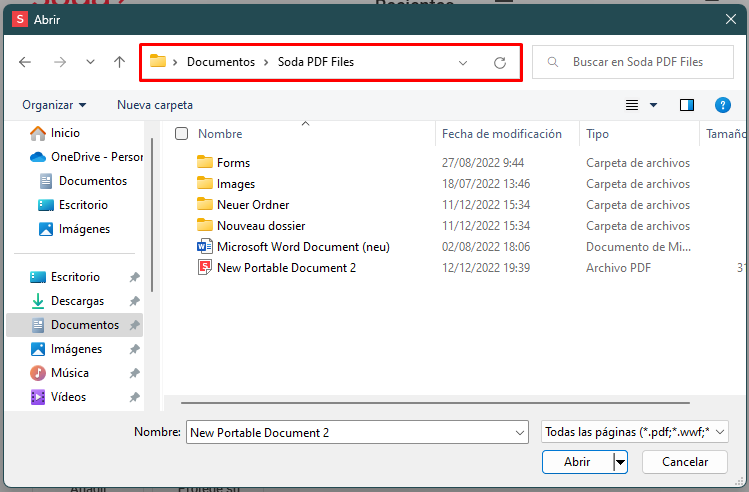The width and height of the screenshot is (749, 492).
Task: Open highlighted Documentos quick access item
Action: (x=75, y=325)
